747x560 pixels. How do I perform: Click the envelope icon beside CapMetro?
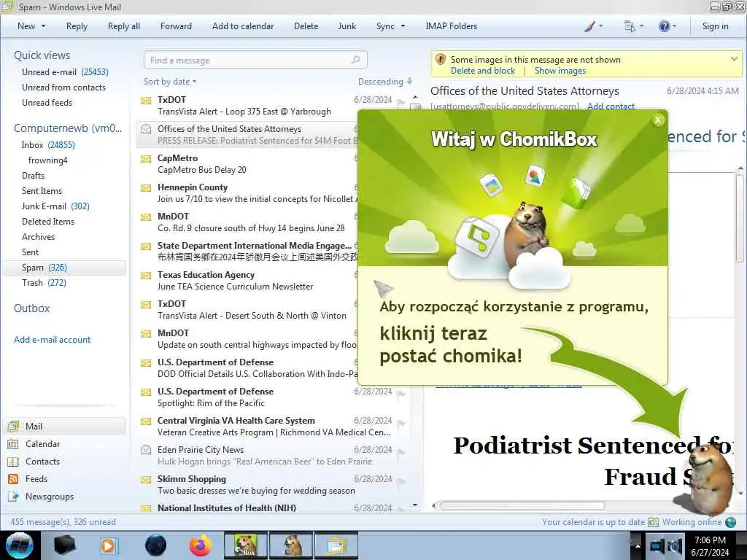pyautogui.click(x=146, y=158)
